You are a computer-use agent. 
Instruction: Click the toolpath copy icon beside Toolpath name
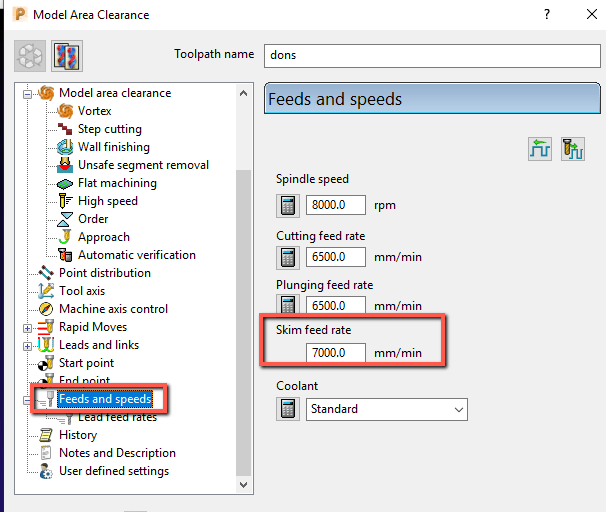pos(67,56)
